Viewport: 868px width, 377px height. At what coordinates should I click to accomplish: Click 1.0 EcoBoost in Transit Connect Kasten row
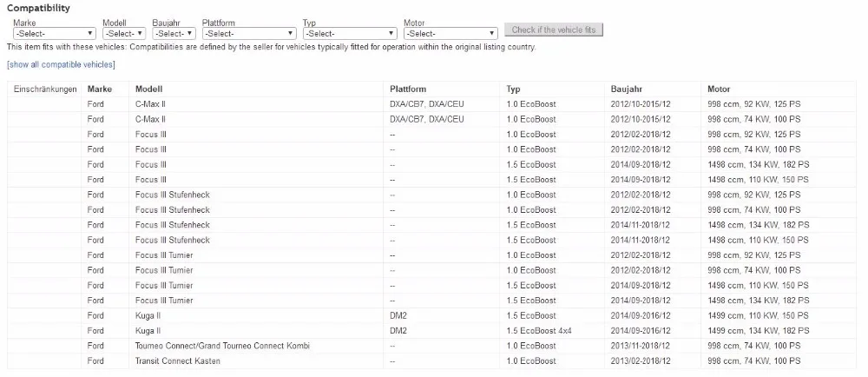pos(531,361)
